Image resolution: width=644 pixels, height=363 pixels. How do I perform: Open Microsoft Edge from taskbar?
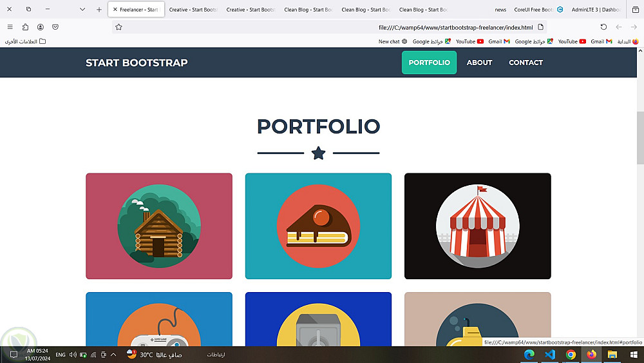pyautogui.click(x=529, y=355)
